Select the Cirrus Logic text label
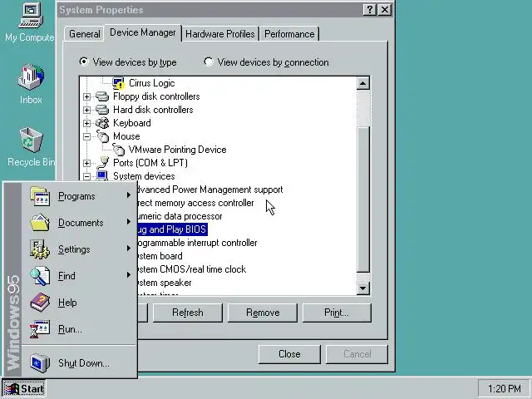 [151, 83]
